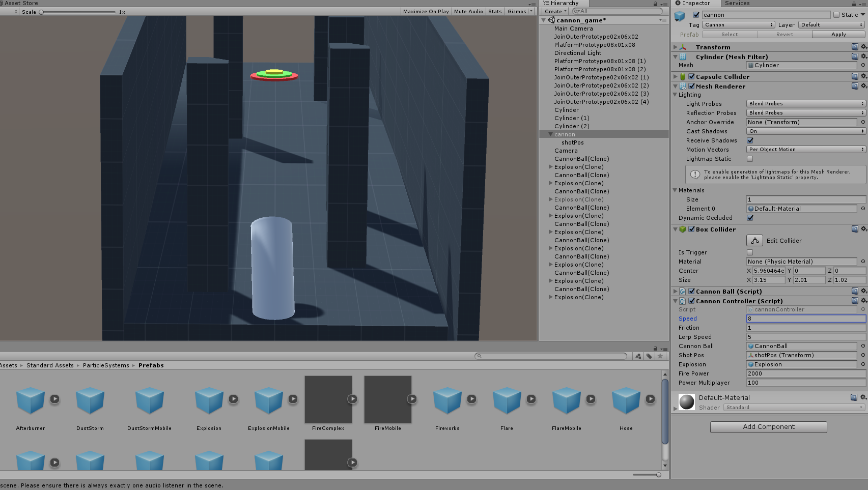Open Default-Material help reference icon

pyautogui.click(x=854, y=397)
